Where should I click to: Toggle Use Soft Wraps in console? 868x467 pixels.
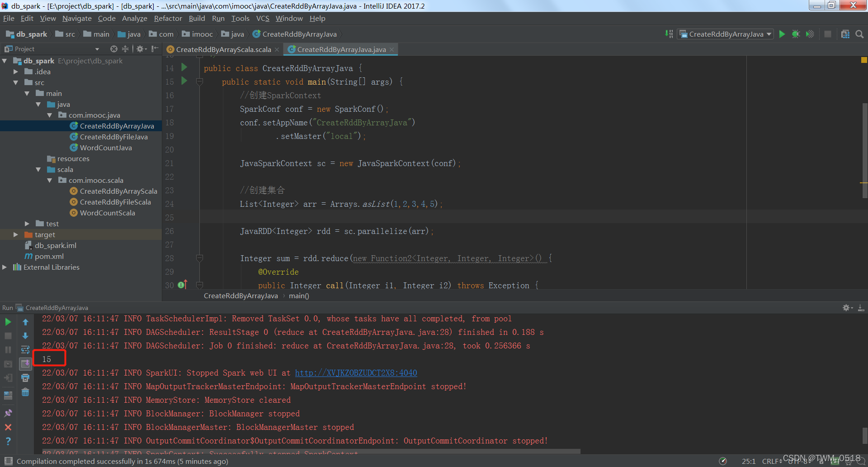(25, 350)
